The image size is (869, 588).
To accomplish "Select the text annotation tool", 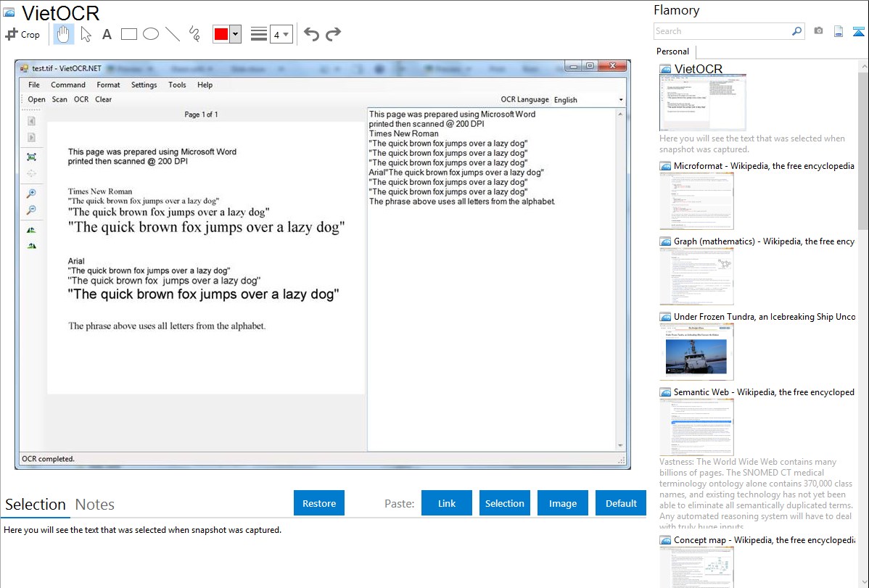I will point(107,34).
